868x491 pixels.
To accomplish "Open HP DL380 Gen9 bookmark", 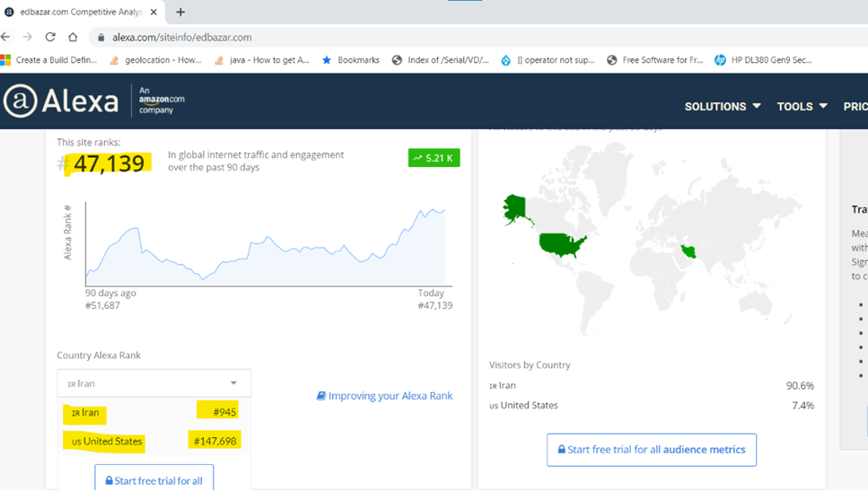I will [x=763, y=60].
